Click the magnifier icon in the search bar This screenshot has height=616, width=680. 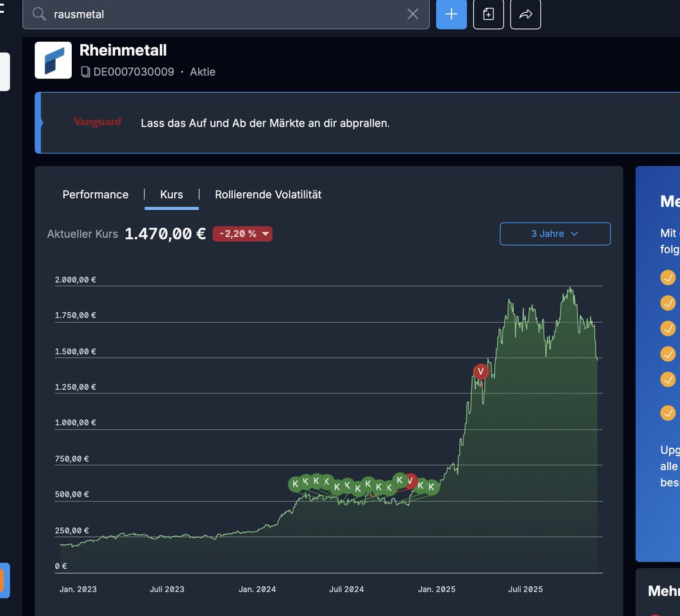(39, 14)
